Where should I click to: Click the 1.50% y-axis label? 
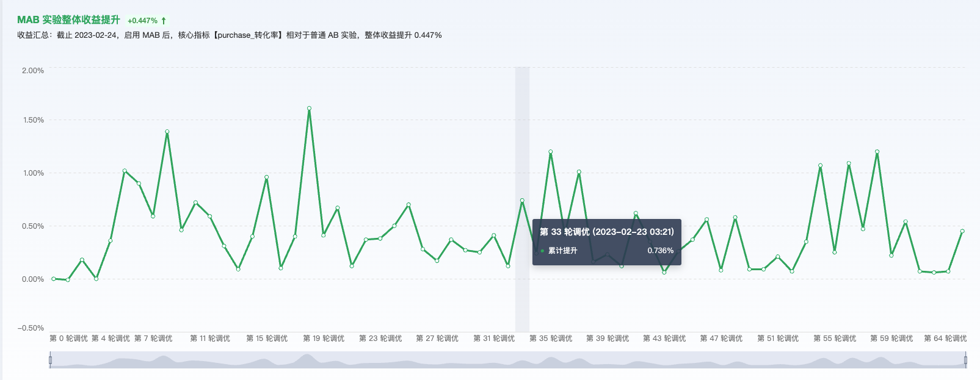pos(33,120)
